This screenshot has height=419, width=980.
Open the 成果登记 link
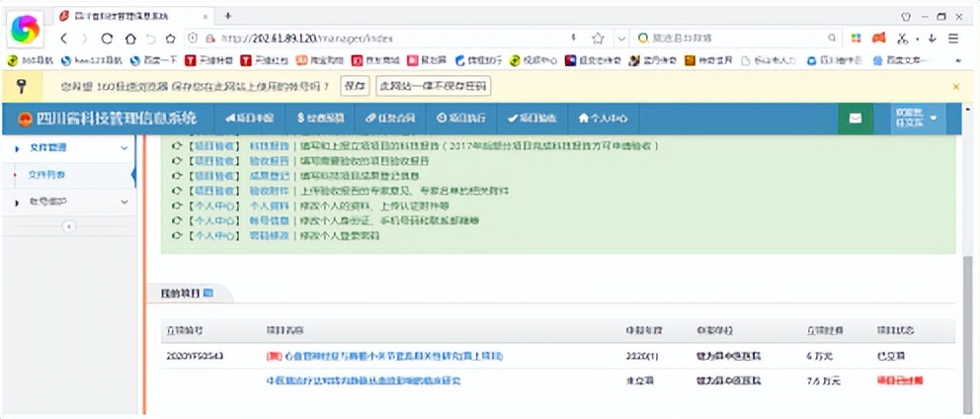coord(270,176)
